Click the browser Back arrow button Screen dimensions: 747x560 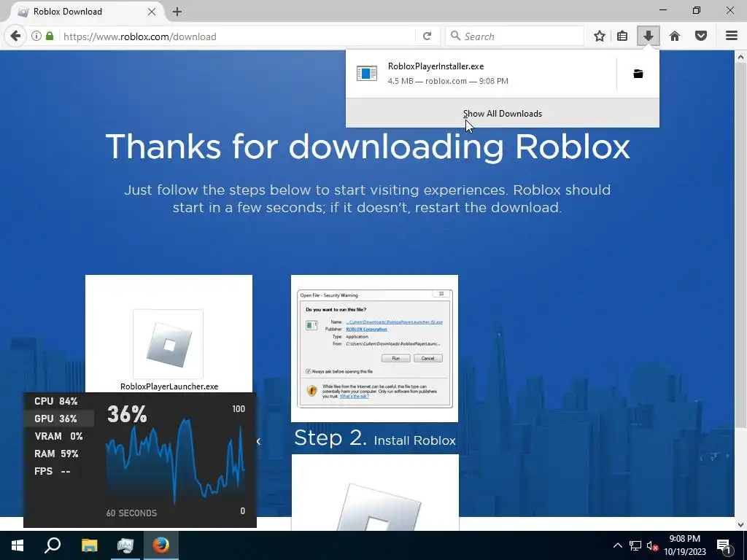pos(16,36)
